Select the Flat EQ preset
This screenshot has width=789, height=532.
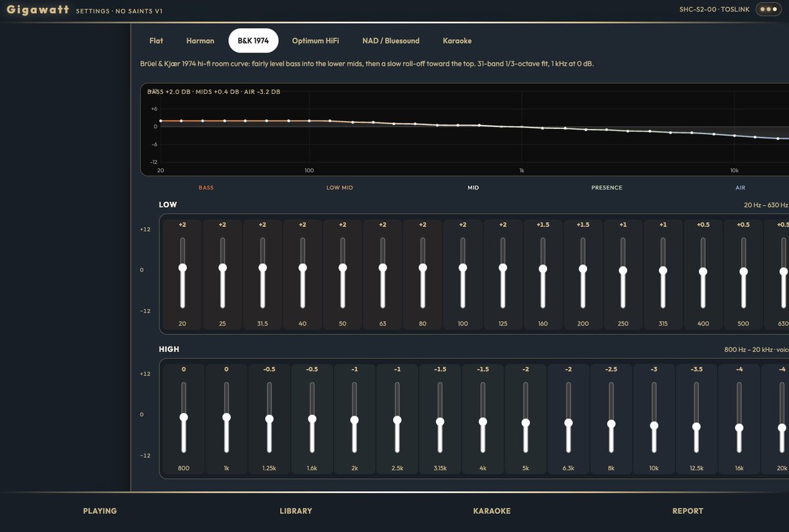click(156, 41)
